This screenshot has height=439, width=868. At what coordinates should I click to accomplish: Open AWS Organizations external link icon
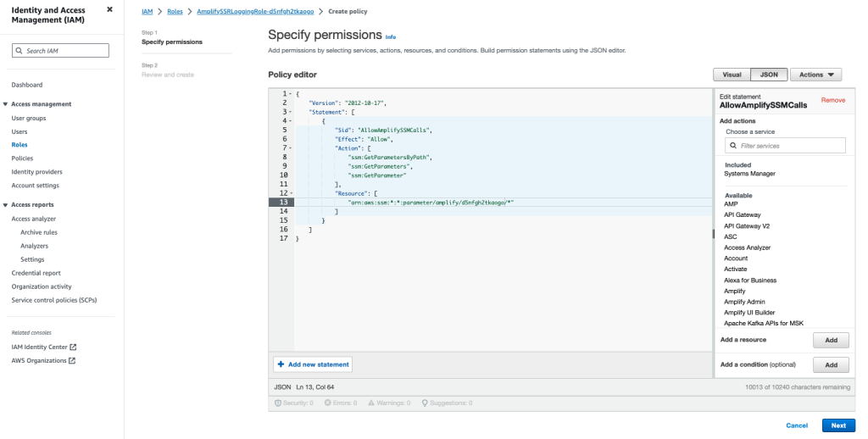click(x=71, y=360)
